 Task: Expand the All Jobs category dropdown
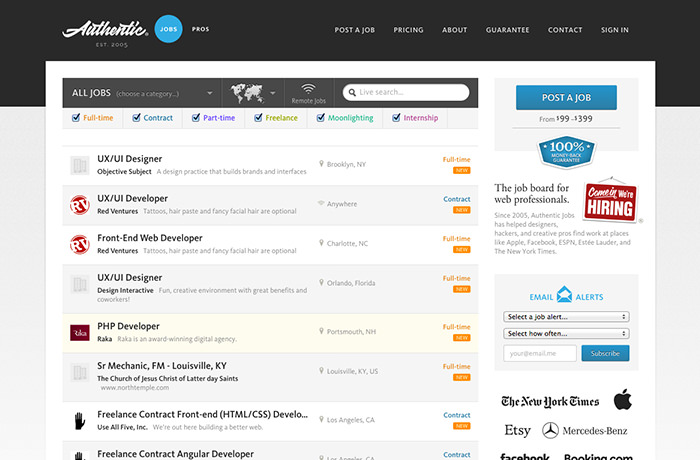141,93
